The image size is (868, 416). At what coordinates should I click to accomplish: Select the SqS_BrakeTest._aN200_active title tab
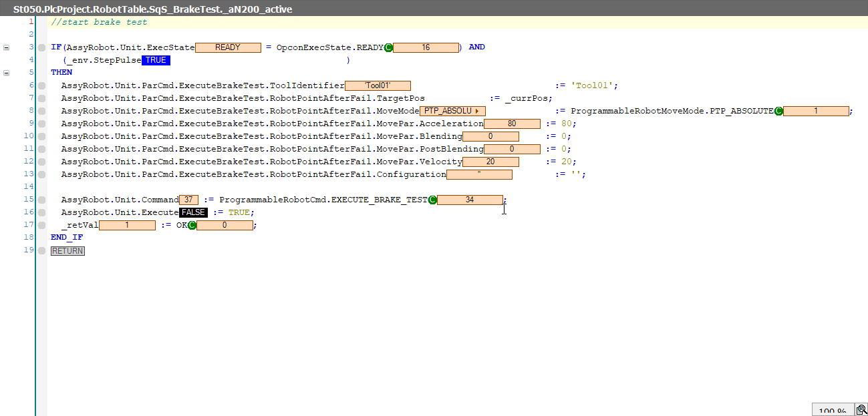pyautogui.click(x=152, y=9)
